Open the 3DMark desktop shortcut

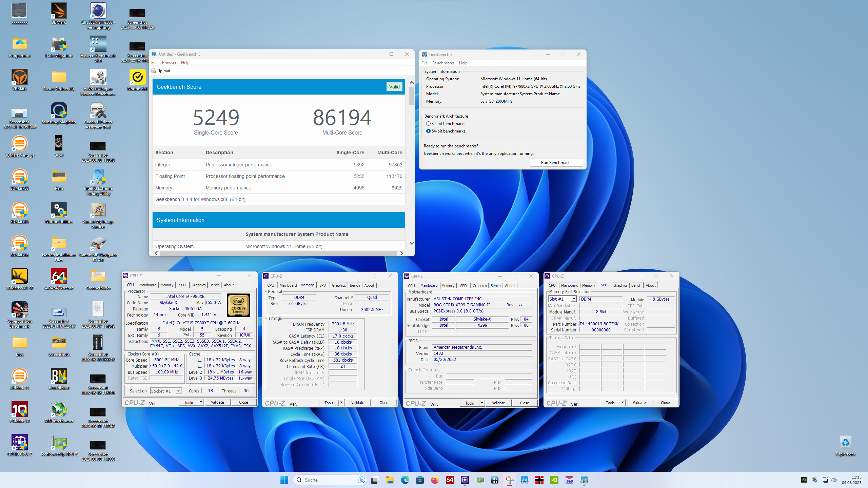point(59,14)
